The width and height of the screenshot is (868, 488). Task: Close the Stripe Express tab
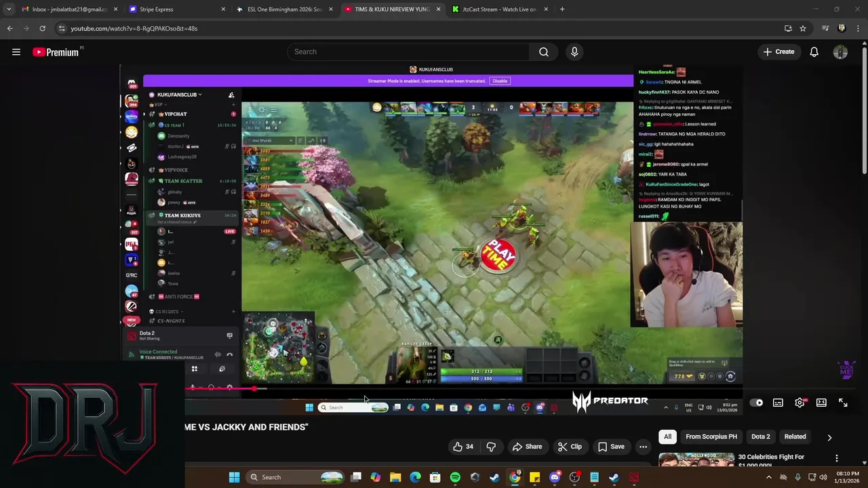(223, 9)
